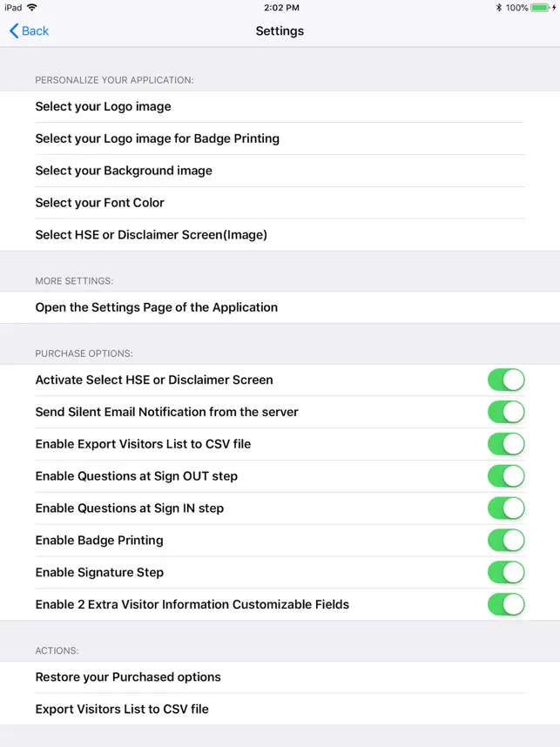
Task: Tap the Wi-Fi icon in status bar
Action: coord(32,7)
